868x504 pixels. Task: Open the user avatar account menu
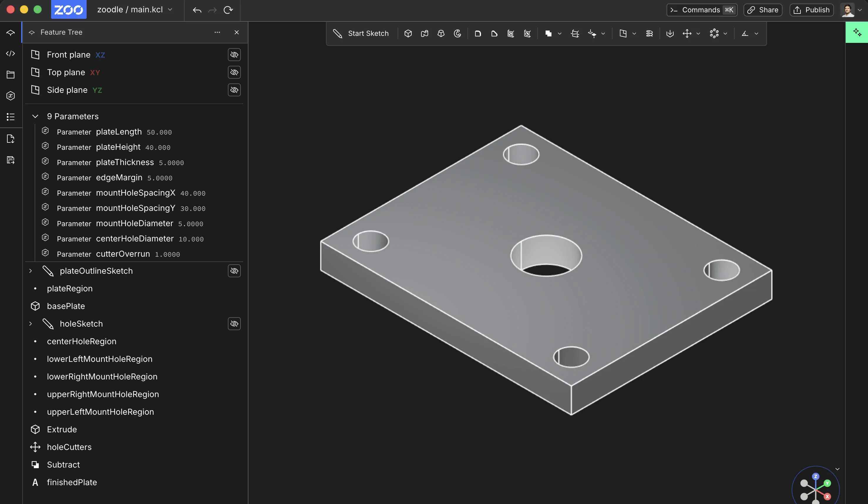click(851, 10)
